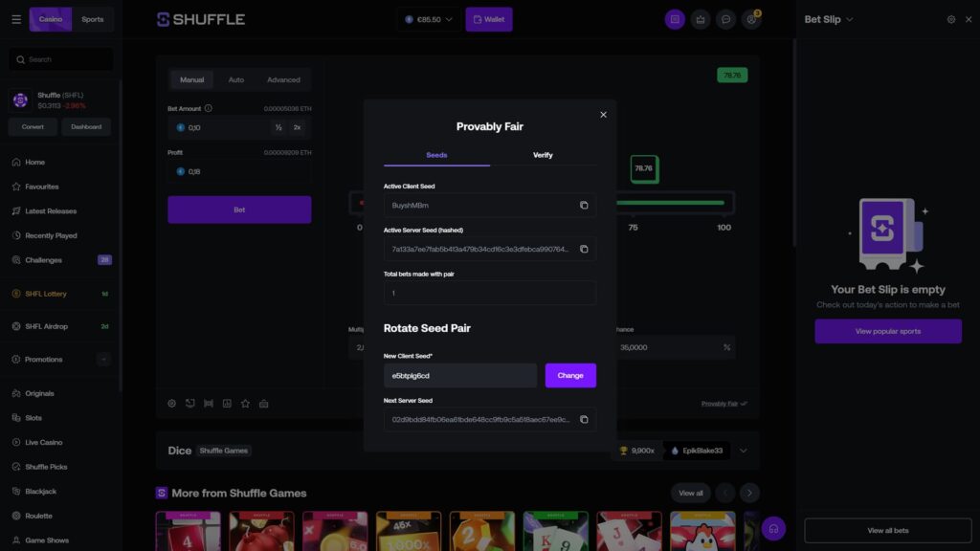Go to previous Shuffle Games carousel page
980x551 pixels.
tap(725, 493)
